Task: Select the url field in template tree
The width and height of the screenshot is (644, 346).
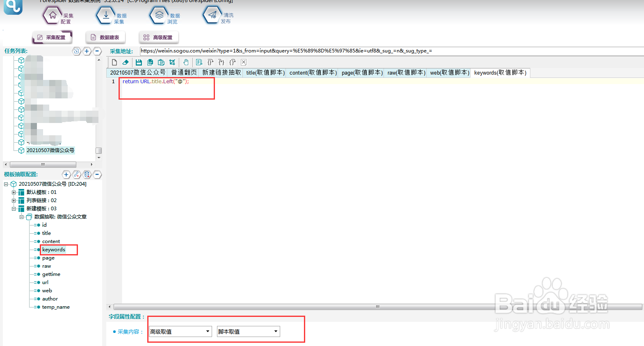Action: pyautogui.click(x=45, y=282)
